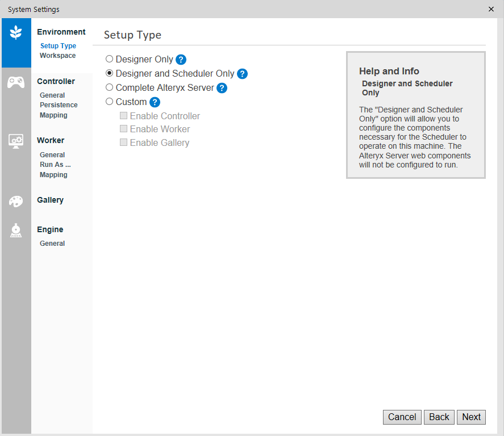Open the Workspace page under Environment
Viewport: 504px width, 436px height.
click(58, 56)
